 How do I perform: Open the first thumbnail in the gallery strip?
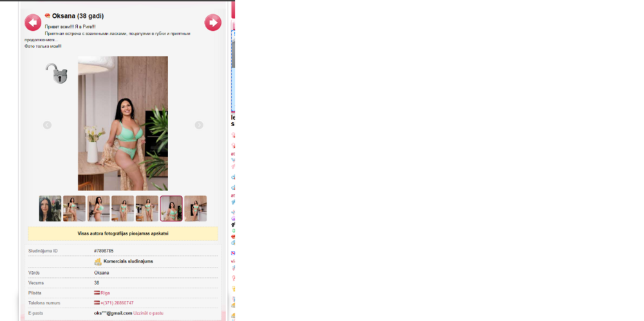point(50,208)
